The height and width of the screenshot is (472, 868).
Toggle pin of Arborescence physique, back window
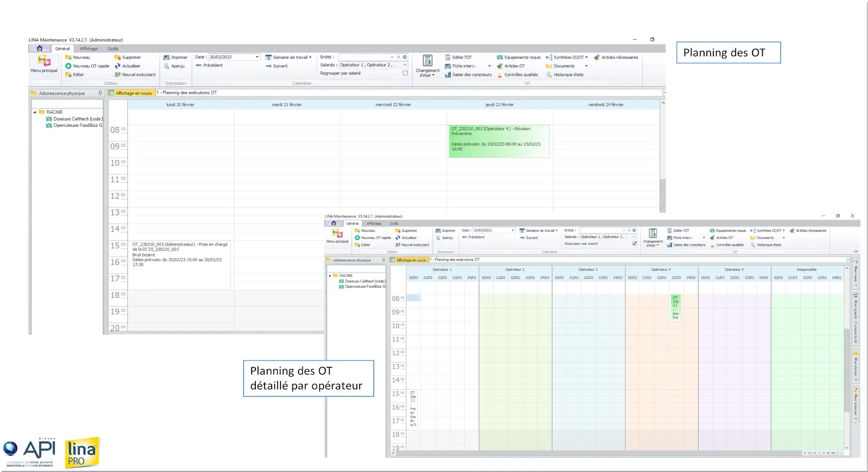click(100, 93)
